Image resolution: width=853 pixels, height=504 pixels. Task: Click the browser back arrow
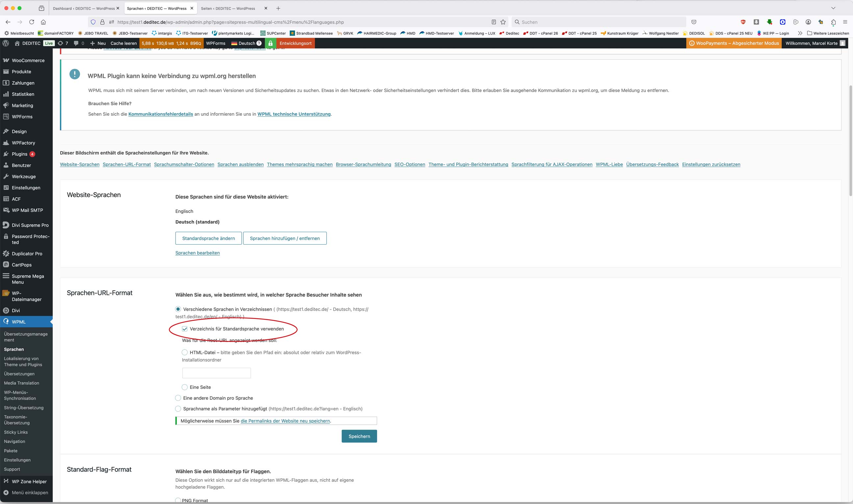pos(8,22)
